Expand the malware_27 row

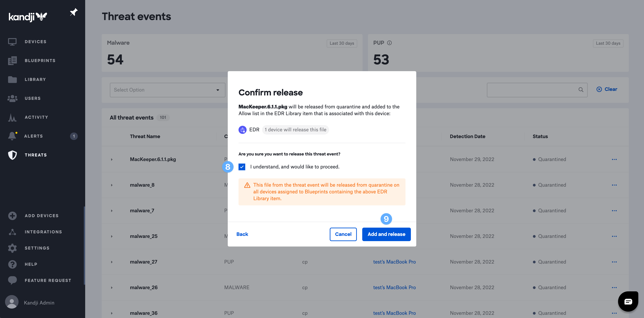coord(112,262)
